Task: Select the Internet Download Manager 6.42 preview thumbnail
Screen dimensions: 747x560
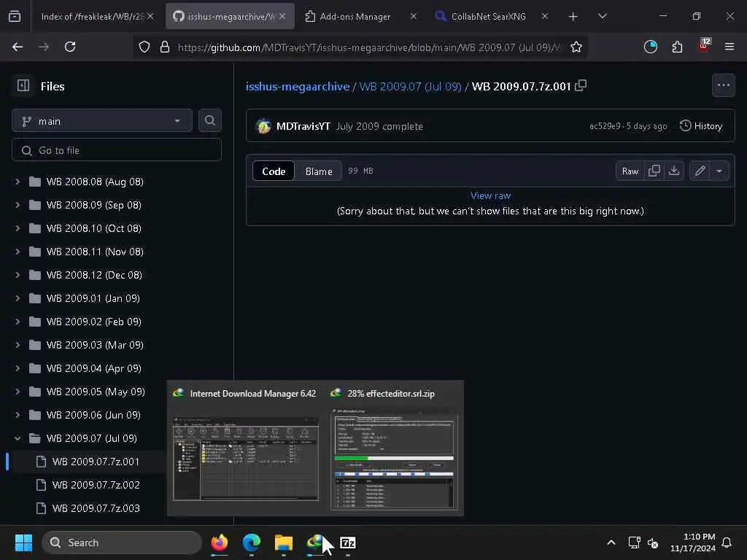Action: pos(246,448)
